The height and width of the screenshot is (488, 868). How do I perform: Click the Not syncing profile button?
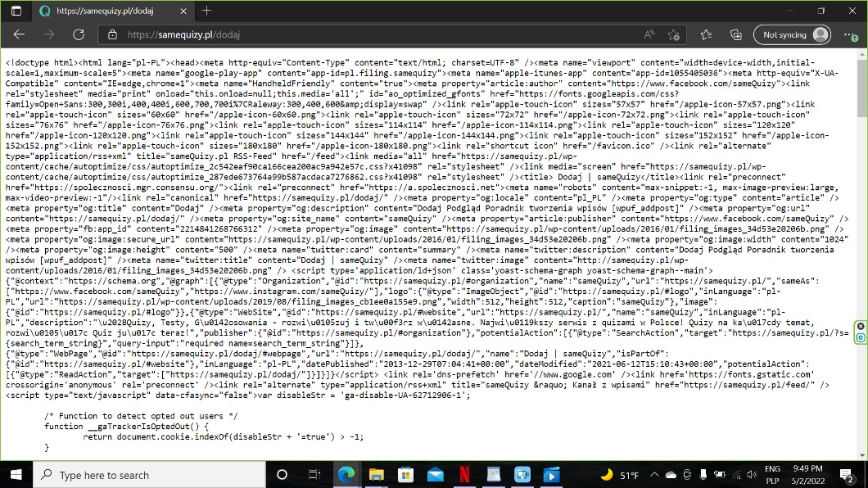792,35
